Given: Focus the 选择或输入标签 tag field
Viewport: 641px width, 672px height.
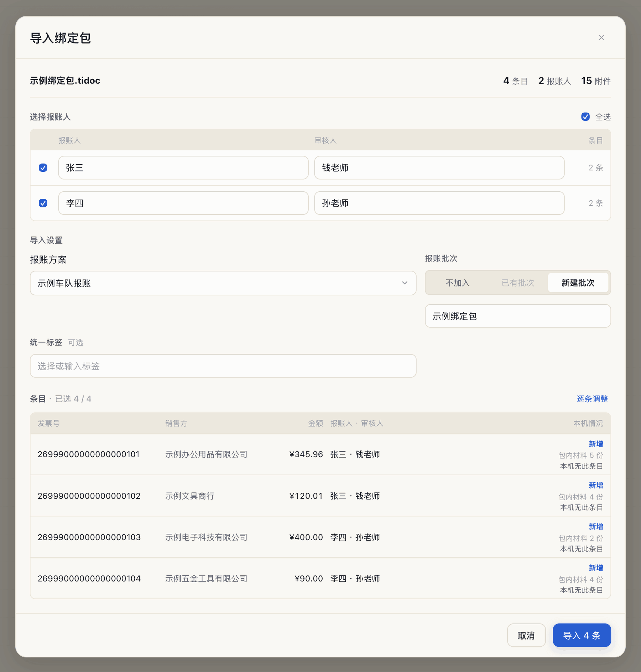Looking at the screenshot, I should (223, 366).
